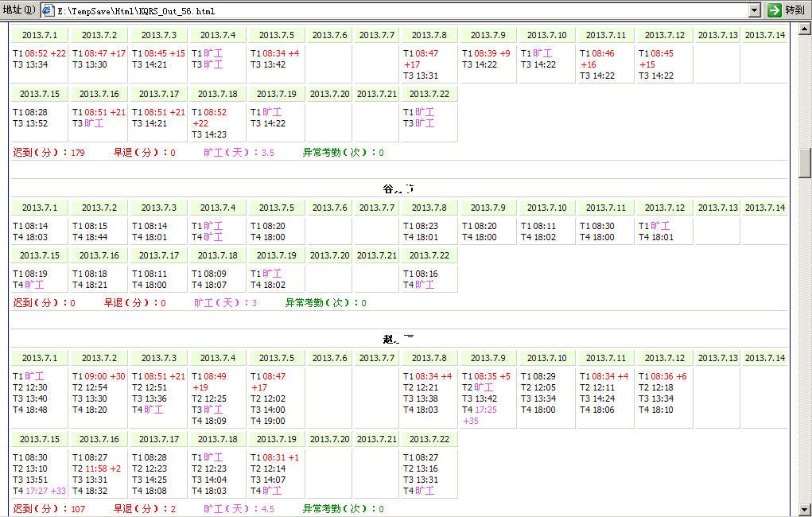The image size is (812, 517).
Task: Click the T2 13:10 entry
Action: [30, 468]
